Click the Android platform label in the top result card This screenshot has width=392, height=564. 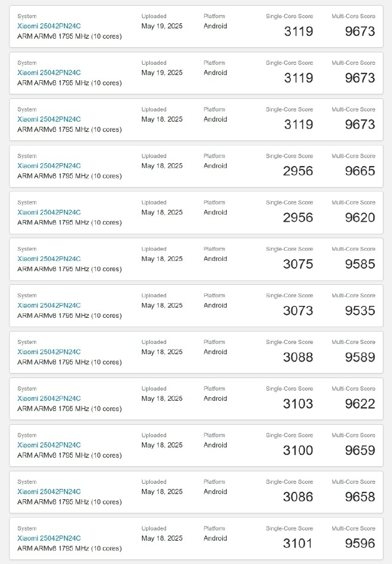click(x=215, y=26)
